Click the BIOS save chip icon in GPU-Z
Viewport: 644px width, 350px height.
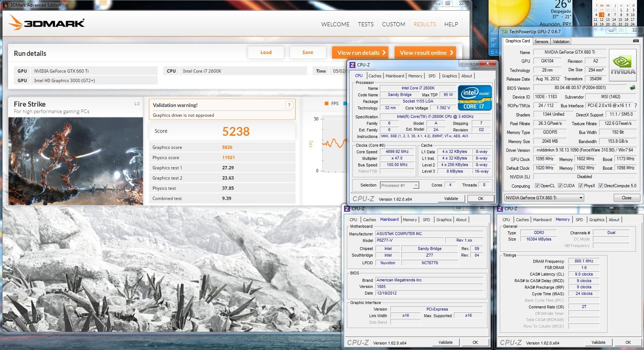point(633,88)
